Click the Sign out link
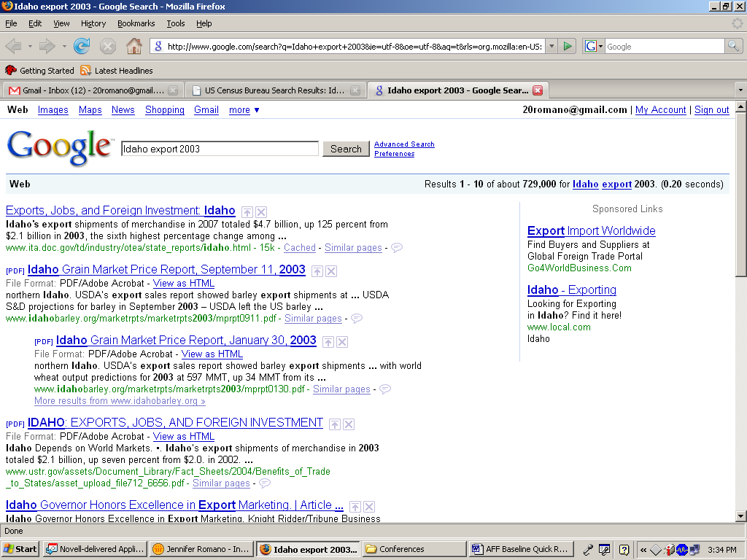Image resolution: width=747 pixels, height=560 pixels. click(711, 110)
